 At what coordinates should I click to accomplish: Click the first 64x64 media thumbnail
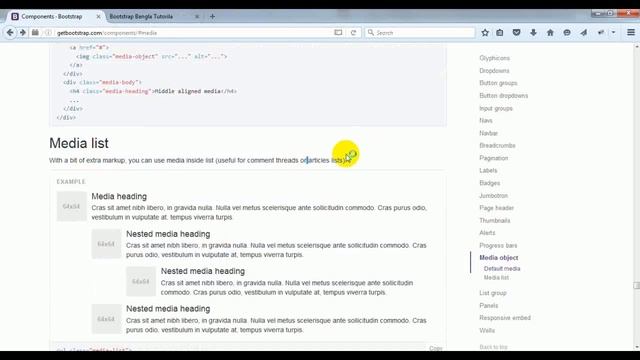pyautogui.click(x=71, y=206)
